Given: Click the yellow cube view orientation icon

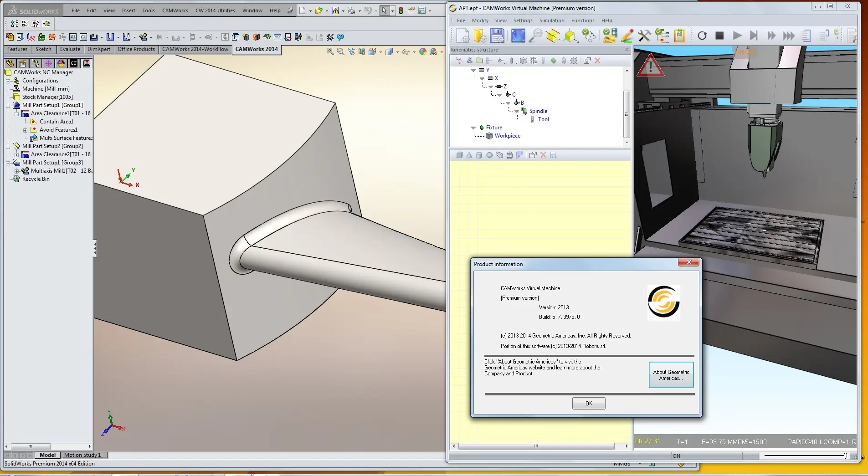Looking at the screenshot, I should [570, 36].
